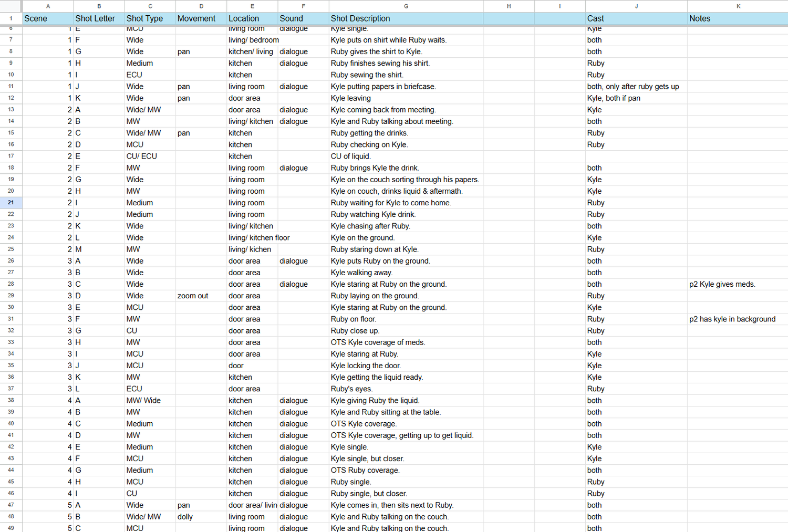Click the Scene header cell

(48, 18)
